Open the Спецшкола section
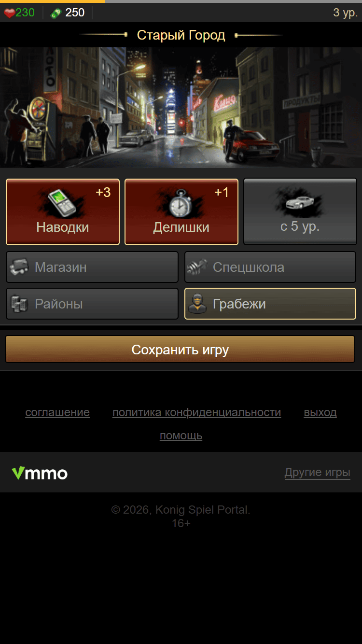This screenshot has width=362, height=644. (x=270, y=267)
